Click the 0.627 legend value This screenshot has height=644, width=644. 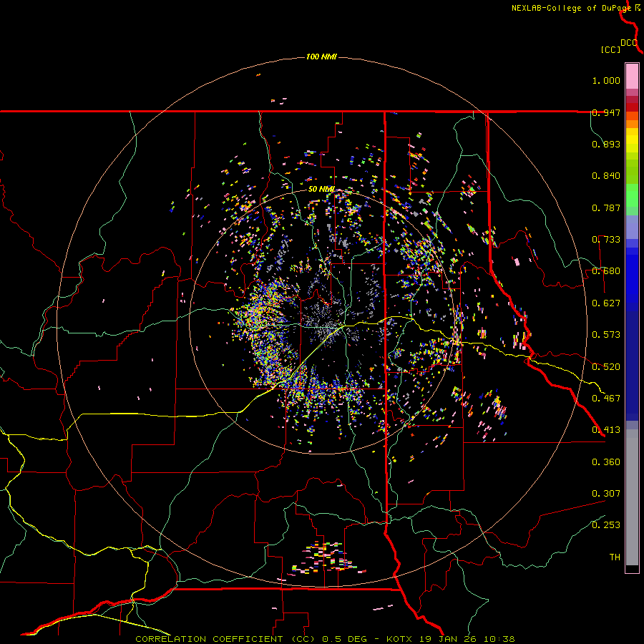point(606,303)
